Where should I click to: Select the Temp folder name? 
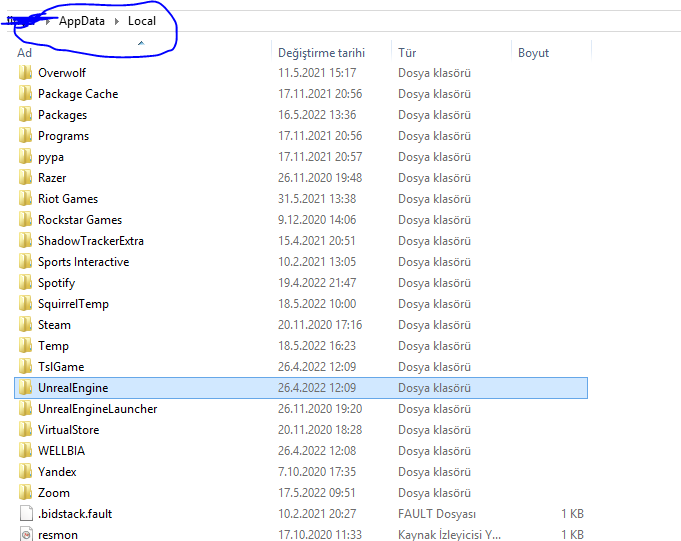[x=53, y=346]
